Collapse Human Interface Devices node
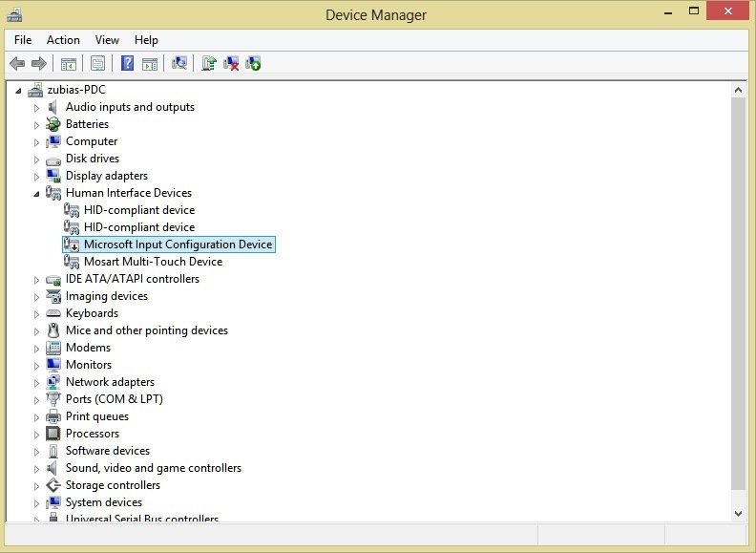 [x=36, y=194]
